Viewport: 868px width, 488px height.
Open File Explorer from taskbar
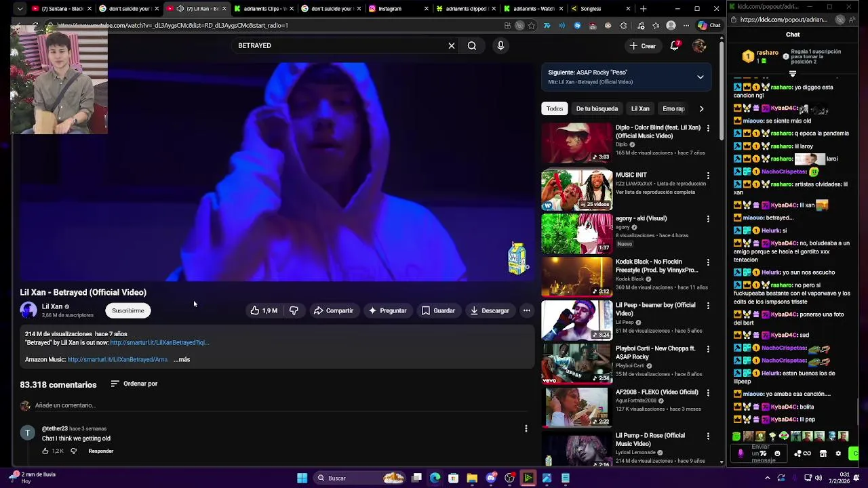pyautogui.click(x=472, y=478)
